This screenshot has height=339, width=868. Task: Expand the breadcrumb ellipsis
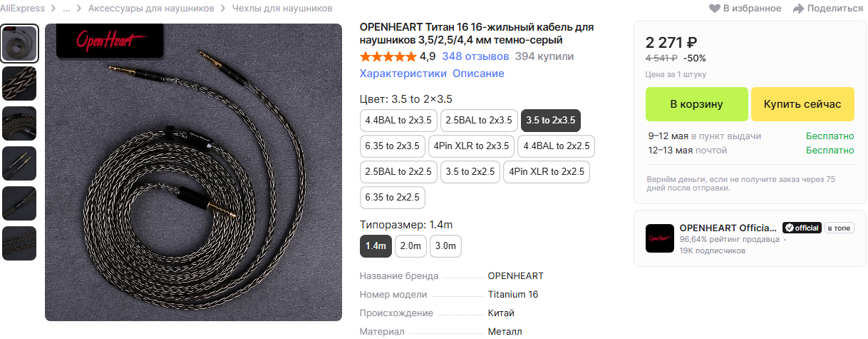pos(66,9)
